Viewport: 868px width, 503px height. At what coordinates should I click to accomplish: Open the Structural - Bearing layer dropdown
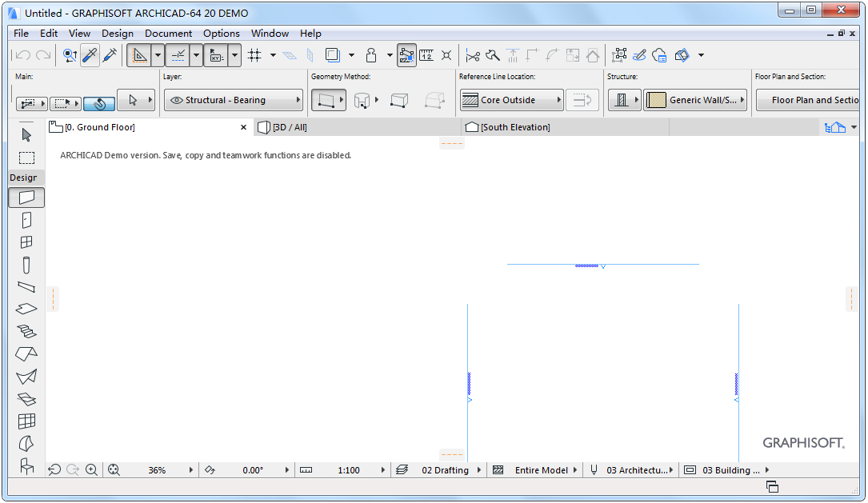point(233,100)
